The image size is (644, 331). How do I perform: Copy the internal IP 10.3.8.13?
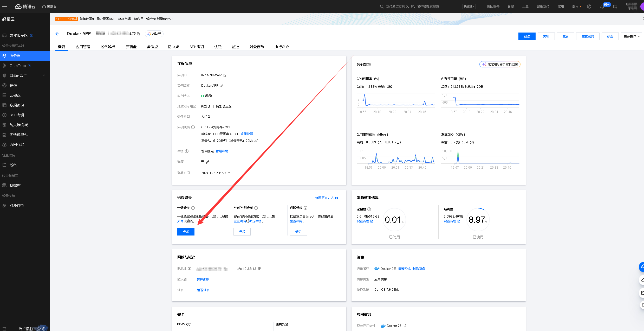260,269
